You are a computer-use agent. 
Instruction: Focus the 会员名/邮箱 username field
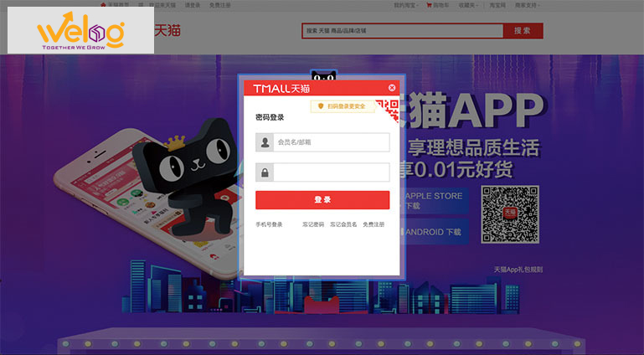tap(332, 142)
